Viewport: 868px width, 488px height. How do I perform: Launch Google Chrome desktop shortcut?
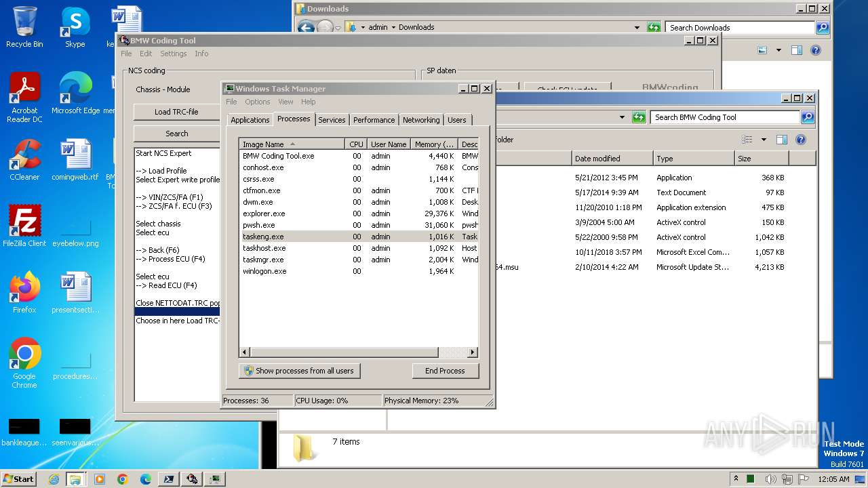(x=24, y=363)
